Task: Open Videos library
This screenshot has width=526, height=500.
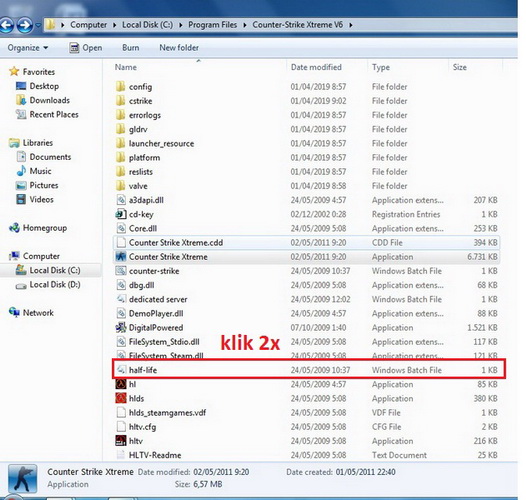Action: [35, 199]
